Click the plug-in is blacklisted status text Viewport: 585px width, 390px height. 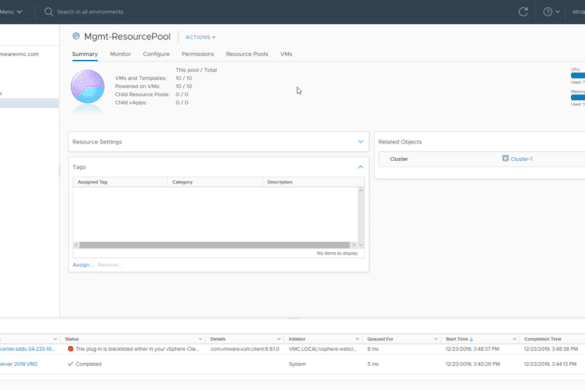point(137,349)
